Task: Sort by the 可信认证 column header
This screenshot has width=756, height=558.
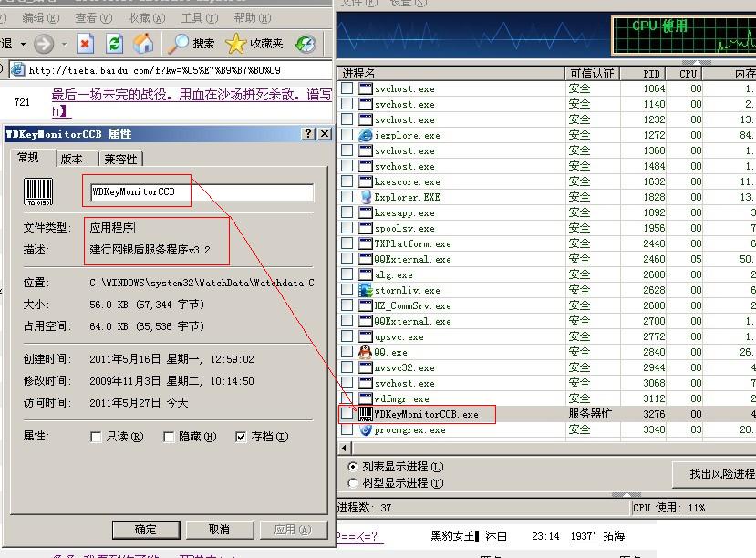Action: pyautogui.click(x=593, y=73)
